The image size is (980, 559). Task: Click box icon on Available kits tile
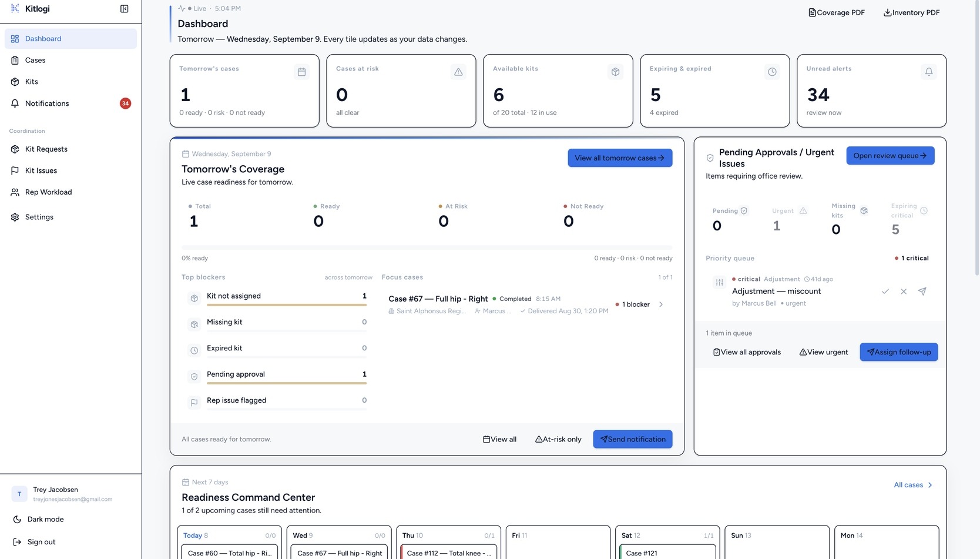[615, 72]
